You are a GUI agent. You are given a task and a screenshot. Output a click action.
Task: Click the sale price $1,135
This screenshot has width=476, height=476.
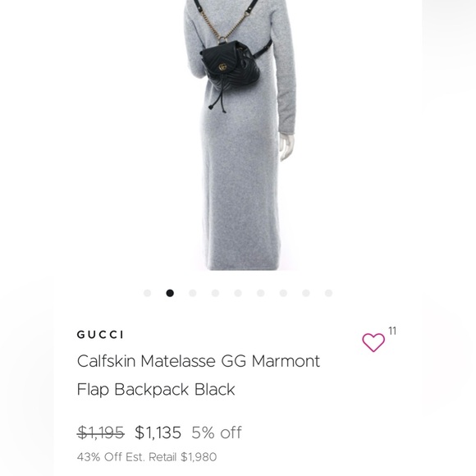click(x=158, y=433)
